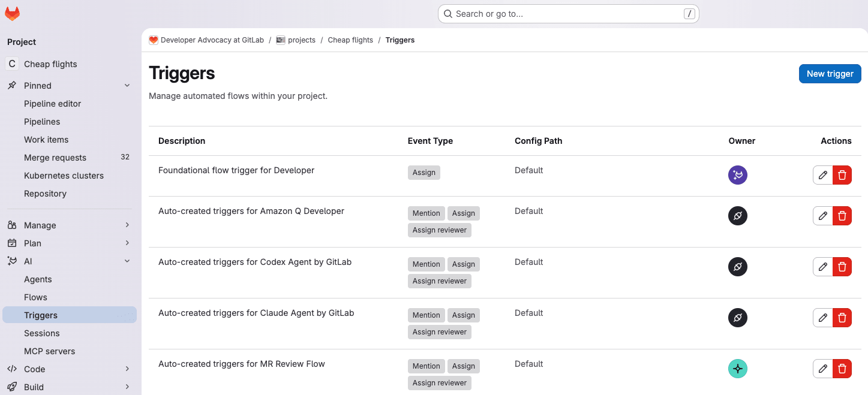Screen dimensions: 868x395
Task: Click the Plan calendar icon
Action: [12, 243]
